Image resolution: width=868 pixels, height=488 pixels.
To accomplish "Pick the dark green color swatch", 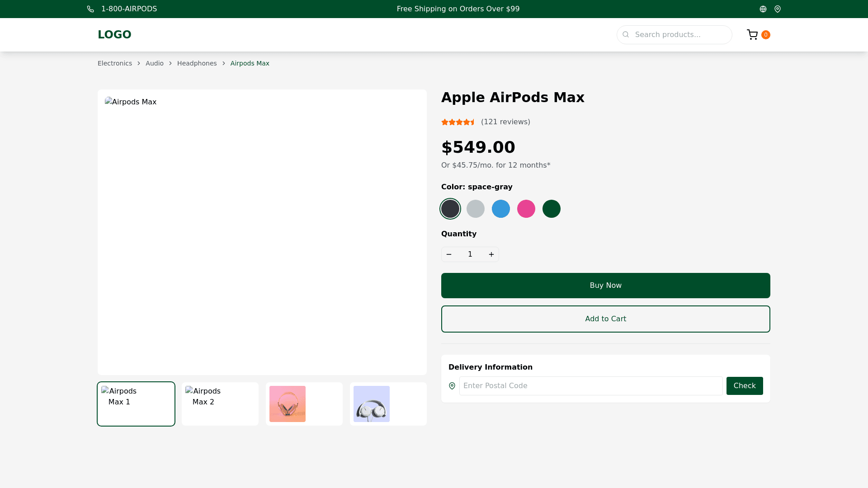I will point(552,209).
